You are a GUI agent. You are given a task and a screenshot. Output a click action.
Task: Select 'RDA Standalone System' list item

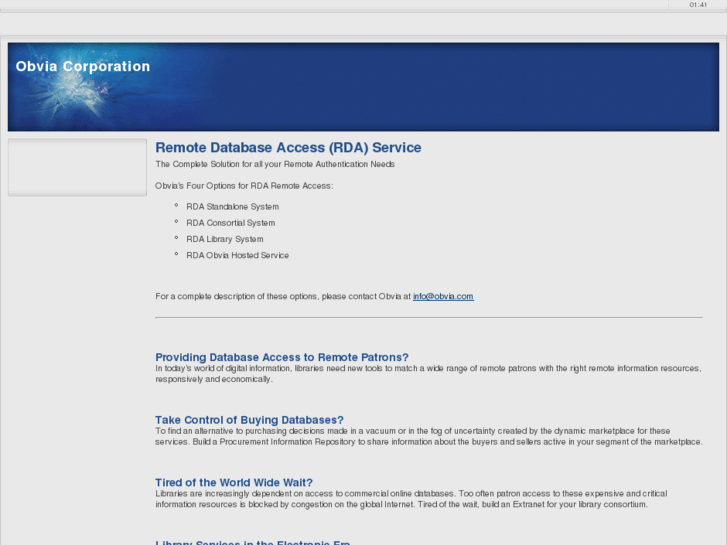coord(232,207)
